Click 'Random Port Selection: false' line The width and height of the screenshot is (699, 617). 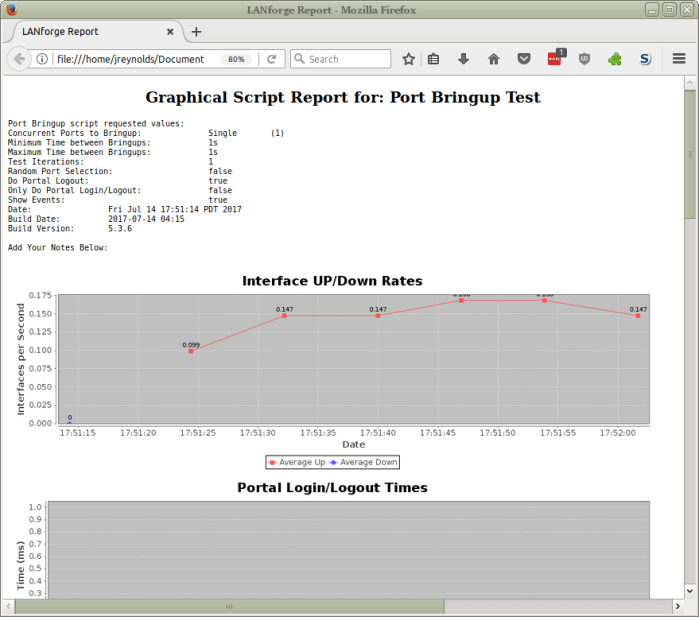[x=120, y=171]
